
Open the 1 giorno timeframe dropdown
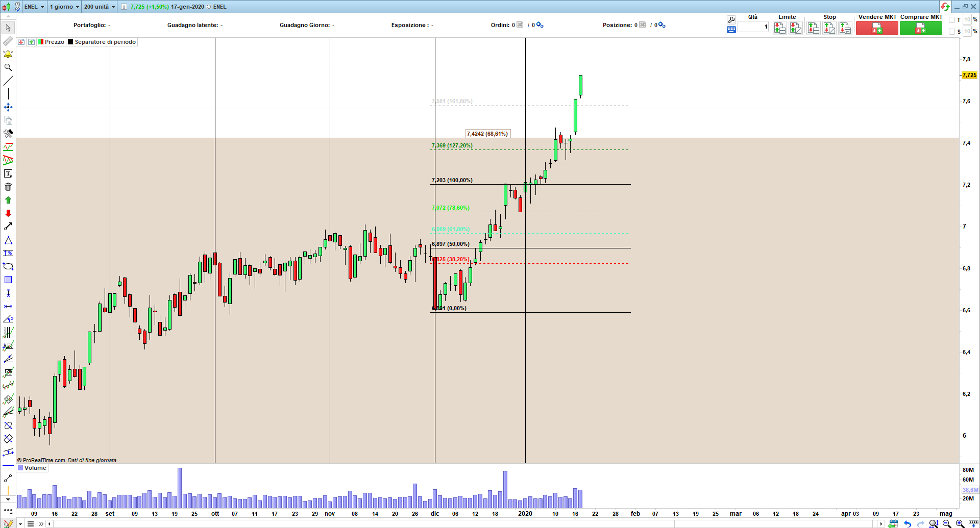64,7
